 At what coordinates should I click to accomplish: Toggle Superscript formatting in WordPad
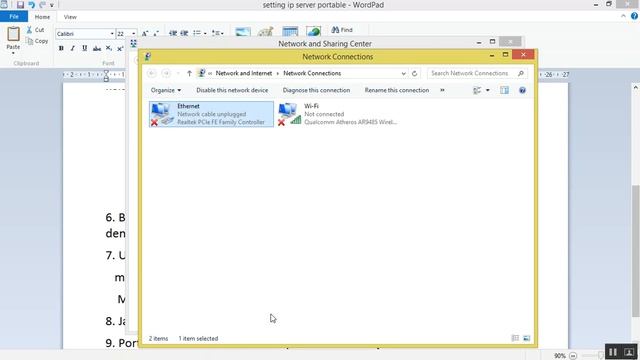pos(120,49)
